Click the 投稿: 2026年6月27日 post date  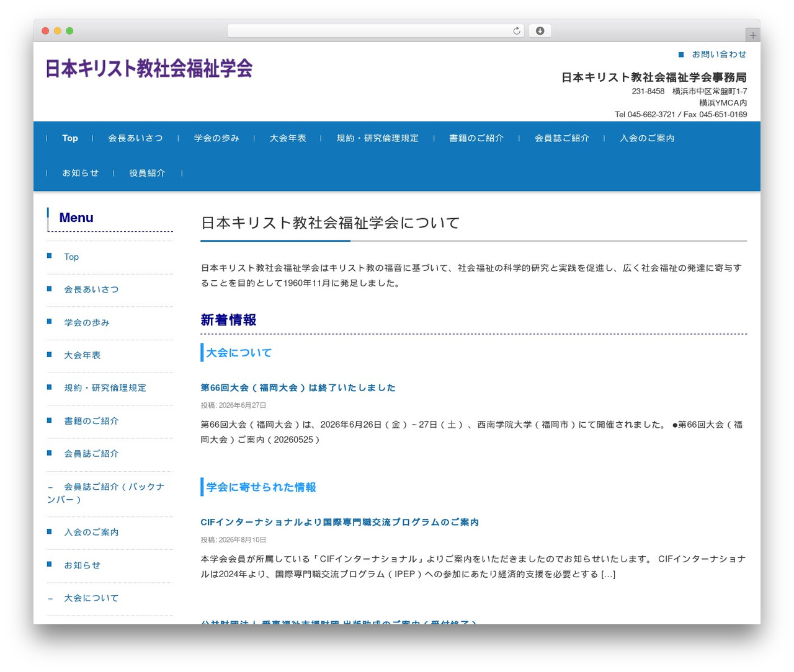tap(233, 405)
